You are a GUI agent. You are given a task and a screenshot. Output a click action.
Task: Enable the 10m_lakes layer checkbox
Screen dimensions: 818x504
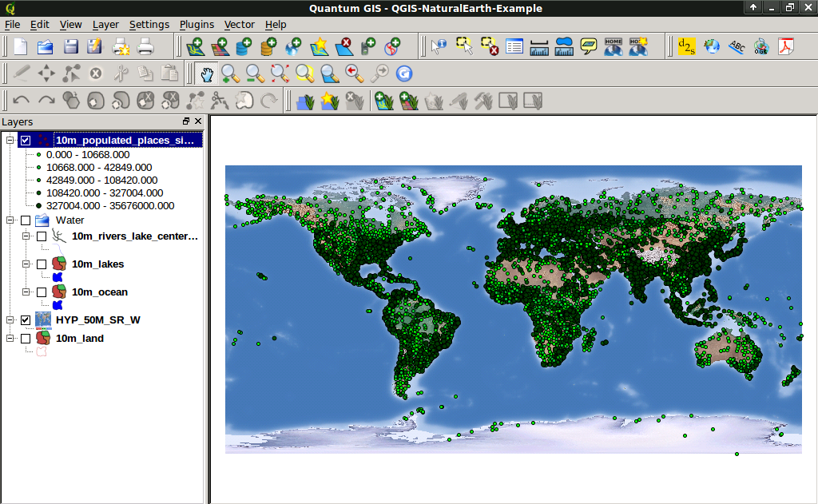[42, 264]
